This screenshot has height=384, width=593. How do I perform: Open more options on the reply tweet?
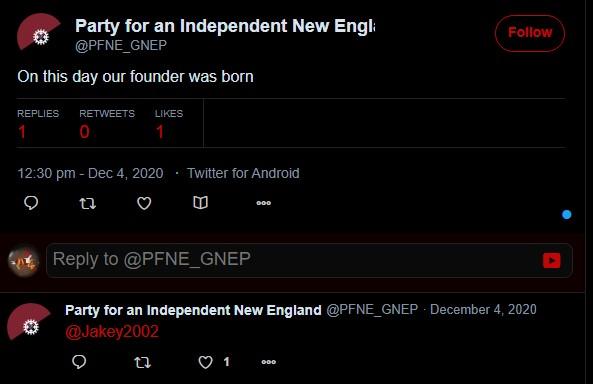tap(269, 362)
